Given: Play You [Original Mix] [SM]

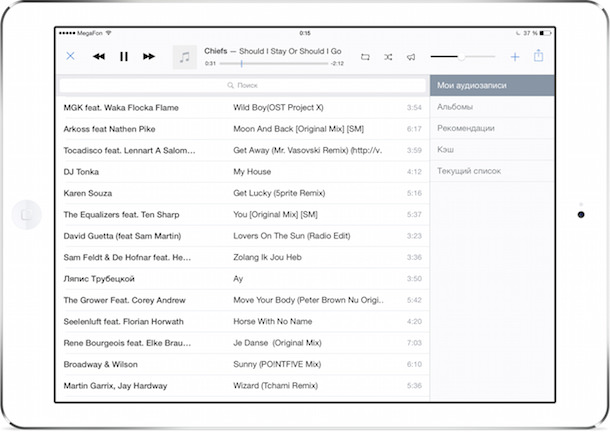Looking at the screenshot, I should coord(275,215).
